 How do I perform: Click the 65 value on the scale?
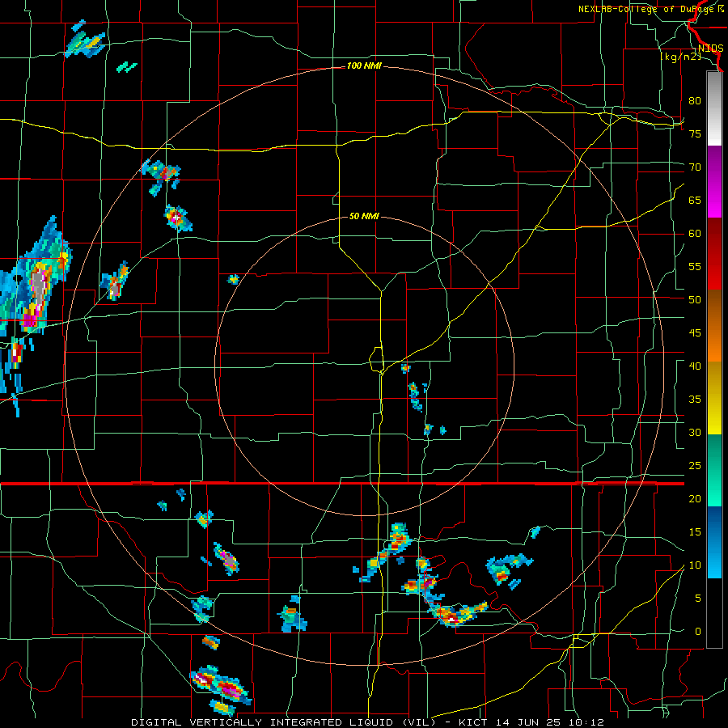tap(695, 200)
